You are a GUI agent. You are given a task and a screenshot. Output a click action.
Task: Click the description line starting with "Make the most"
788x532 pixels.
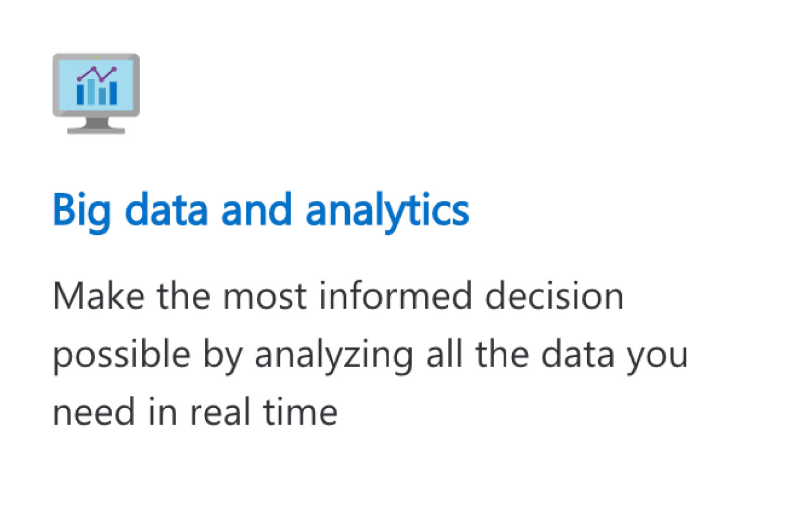coord(338,296)
